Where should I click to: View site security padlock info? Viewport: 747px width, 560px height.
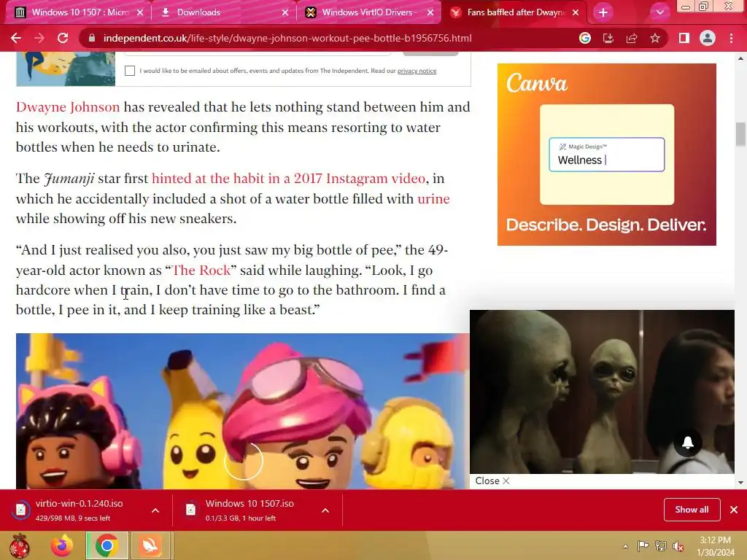91,38
